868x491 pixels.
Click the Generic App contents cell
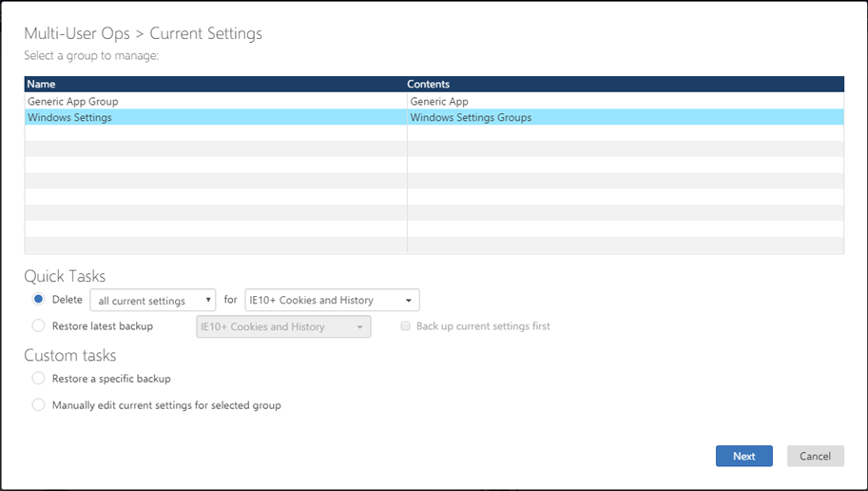[438, 101]
